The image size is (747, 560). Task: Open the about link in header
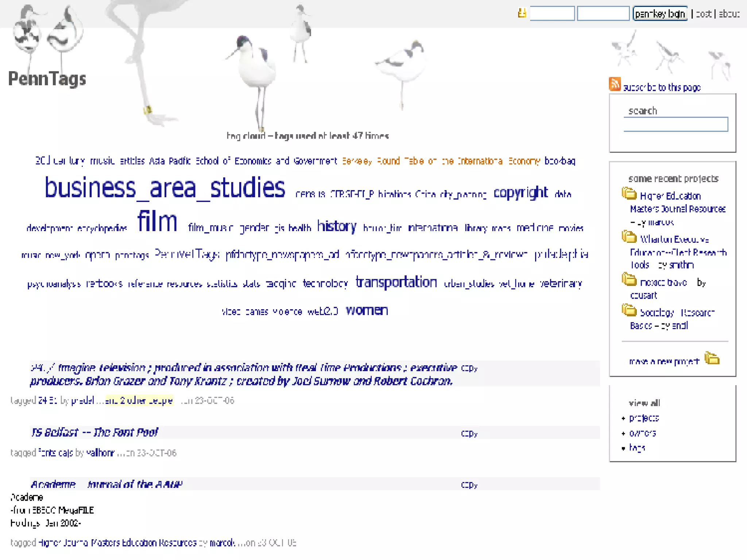coord(729,14)
